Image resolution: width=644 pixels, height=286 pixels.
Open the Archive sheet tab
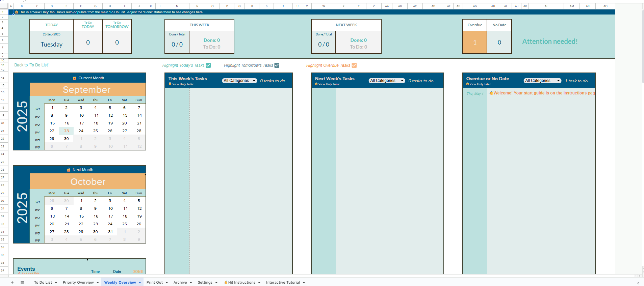point(180,282)
